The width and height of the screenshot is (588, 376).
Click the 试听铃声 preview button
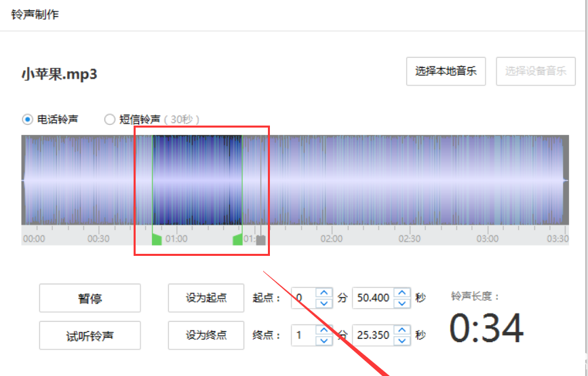(90, 335)
